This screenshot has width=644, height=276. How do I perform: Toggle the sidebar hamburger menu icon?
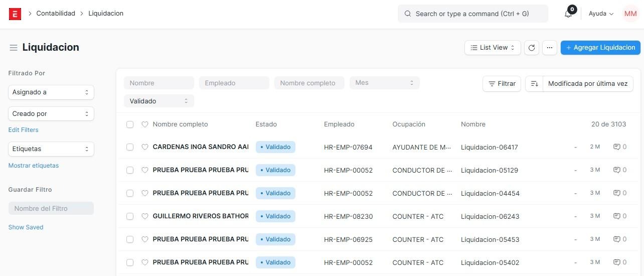point(14,48)
